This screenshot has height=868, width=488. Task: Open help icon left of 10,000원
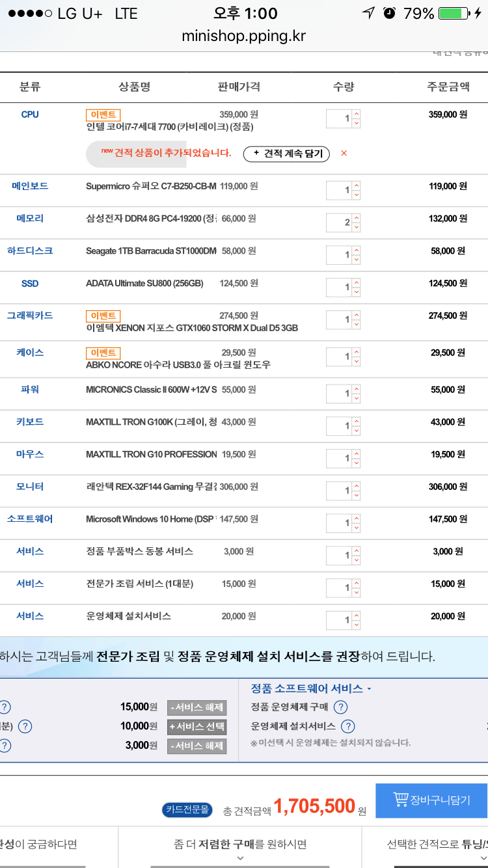(25, 727)
